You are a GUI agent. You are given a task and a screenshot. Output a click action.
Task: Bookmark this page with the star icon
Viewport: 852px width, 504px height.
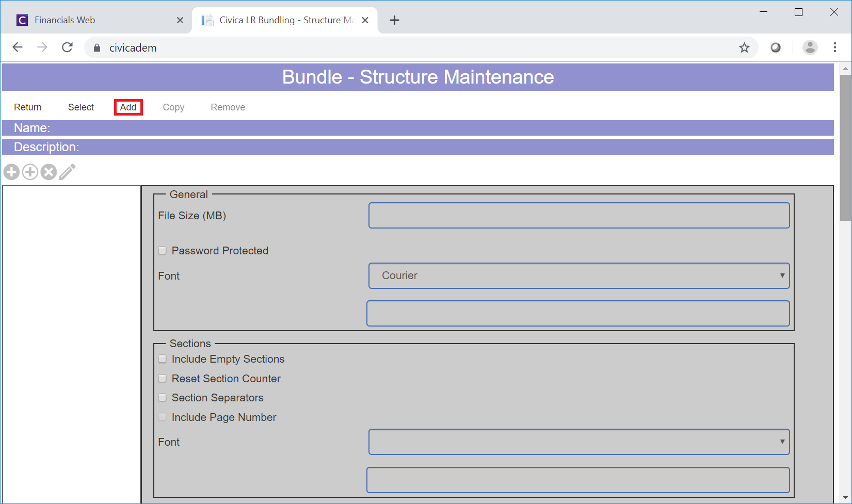point(744,48)
